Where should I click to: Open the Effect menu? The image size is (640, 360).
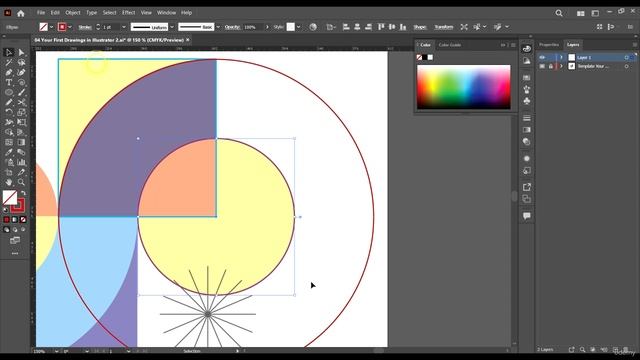click(x=129, y=13)
